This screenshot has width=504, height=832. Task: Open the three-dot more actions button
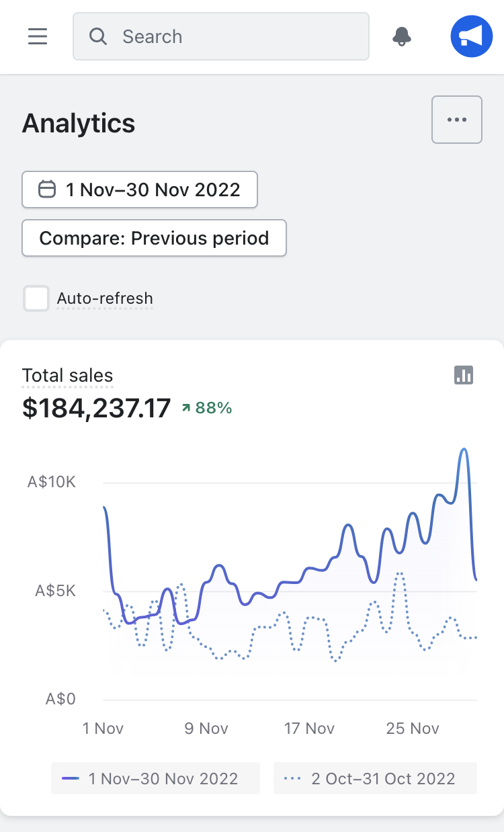(x=456, y=120)
